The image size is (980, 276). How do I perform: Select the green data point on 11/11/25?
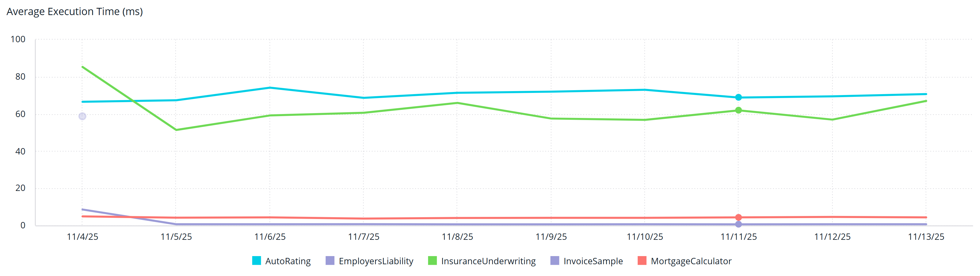click(x=738, y=110)
